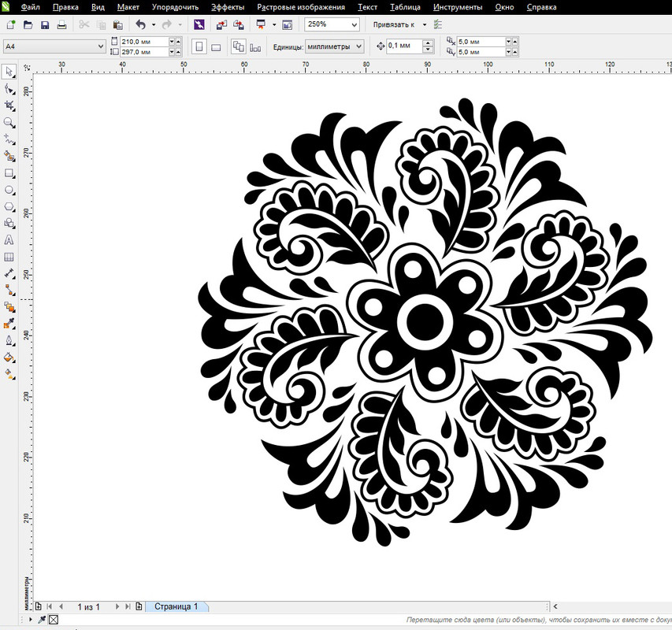Click the Save floppy disk icon
Image resolution: width=672 pixels, height=630 pixels.
point(45,25)
